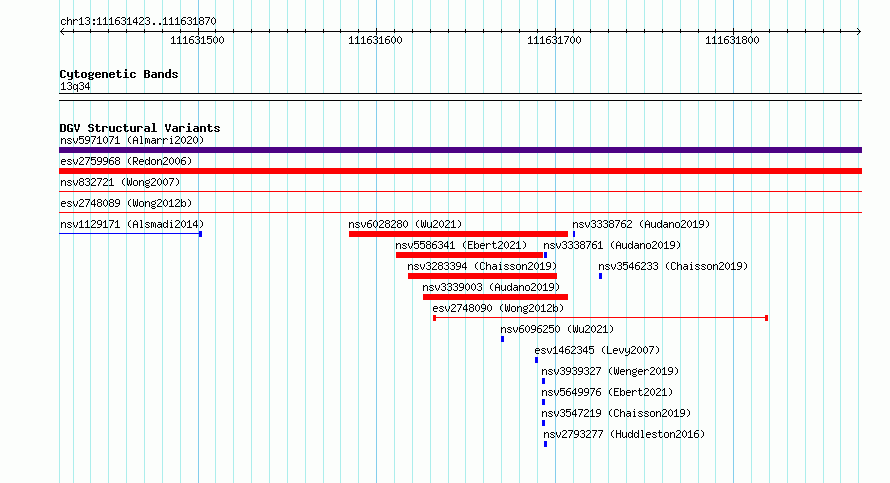Click the nsv1129171 (Alsmadi2014) label
Screen dimensions: 890x483
point(132,224)
